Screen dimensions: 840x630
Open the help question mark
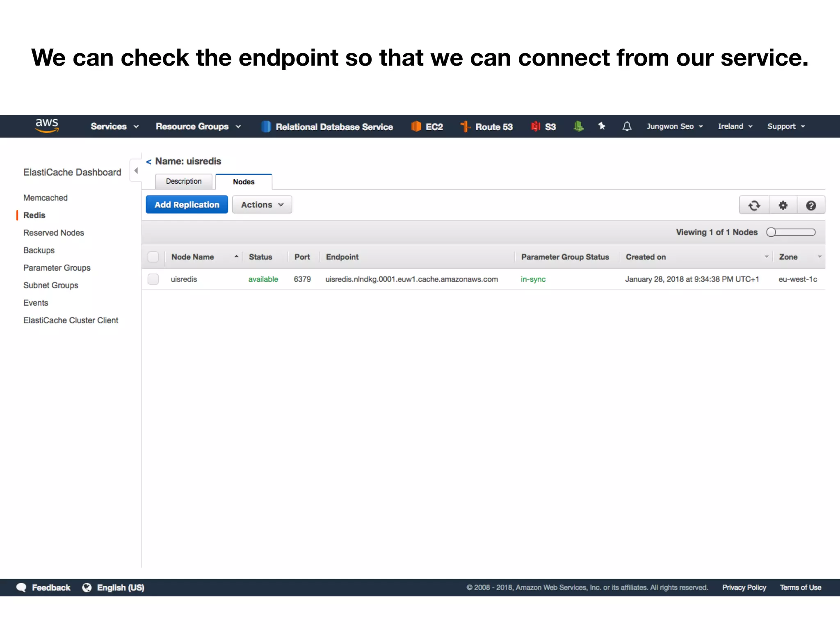pos(811,205)
